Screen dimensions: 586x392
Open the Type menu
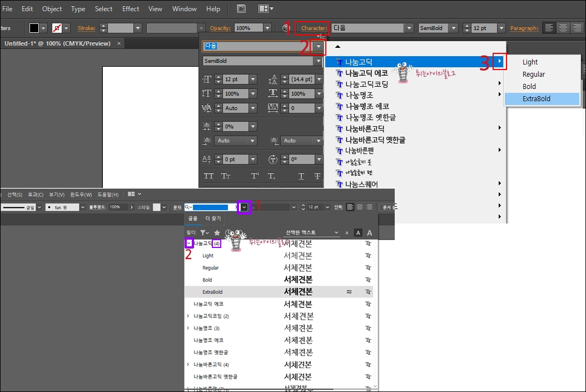pyautogui.click(x=78, y=8)
